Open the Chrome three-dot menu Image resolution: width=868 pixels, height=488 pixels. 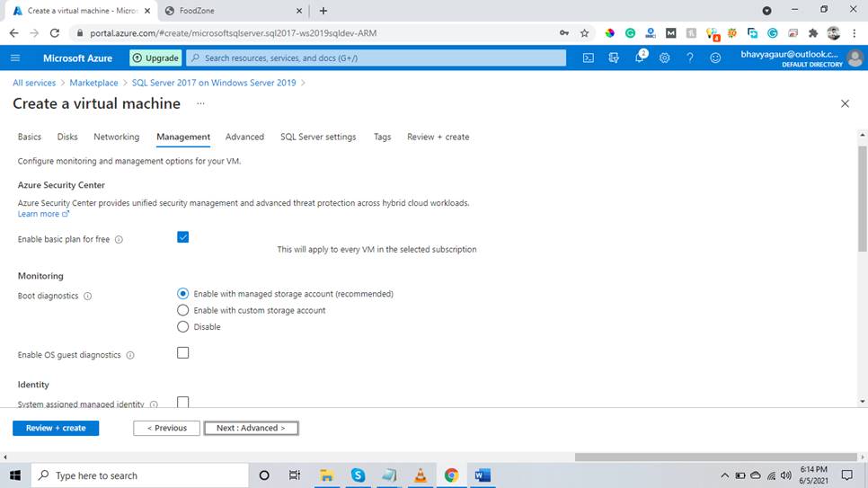(x=855, y=33)
